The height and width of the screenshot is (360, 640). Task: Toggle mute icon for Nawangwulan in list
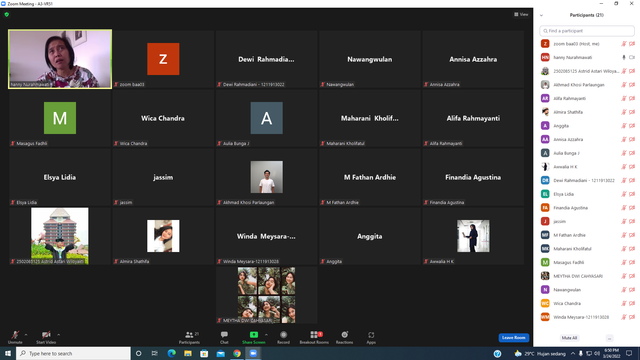tap(624, 290)
